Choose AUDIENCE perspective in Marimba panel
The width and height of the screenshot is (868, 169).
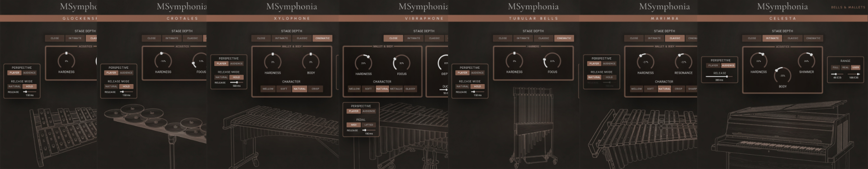[x=609, y=64]
